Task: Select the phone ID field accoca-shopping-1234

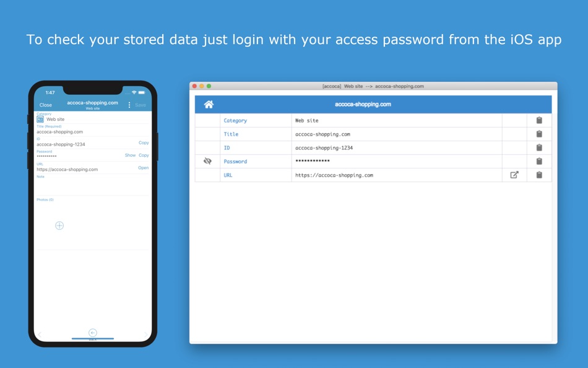Action: 61,144
